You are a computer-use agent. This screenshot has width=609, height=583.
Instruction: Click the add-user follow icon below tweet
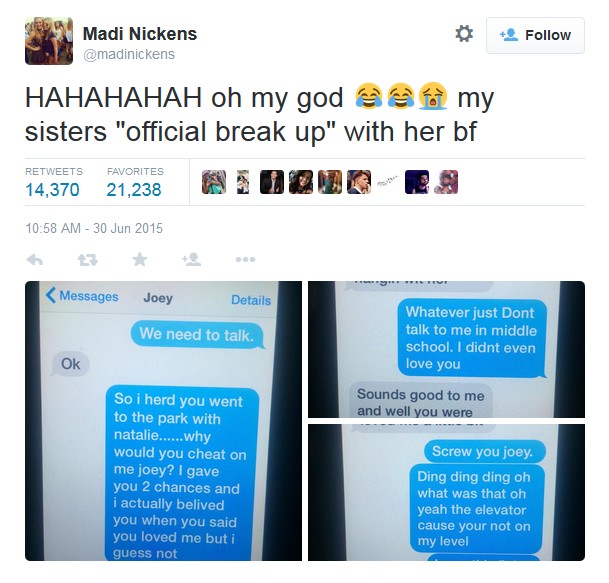(x=191, y=259)
